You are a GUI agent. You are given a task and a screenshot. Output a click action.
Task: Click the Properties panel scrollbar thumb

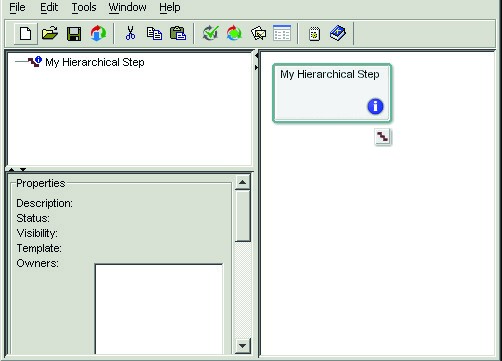[x=242, y=216]
